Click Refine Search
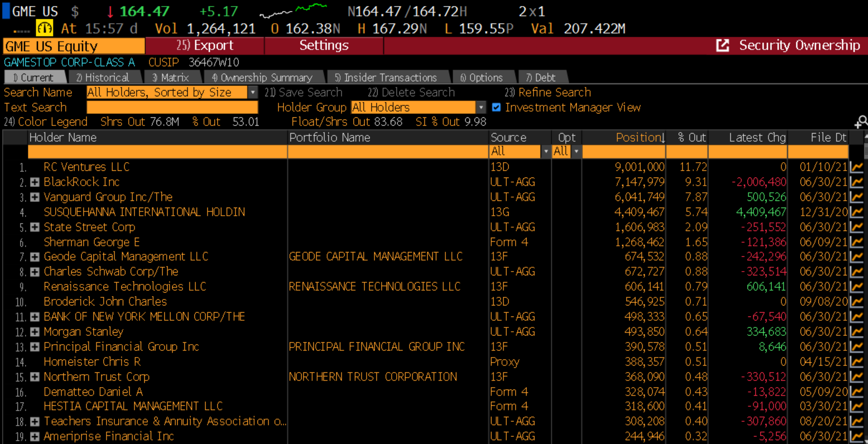This screenshot has width=868, height=444. coord(548,92)
